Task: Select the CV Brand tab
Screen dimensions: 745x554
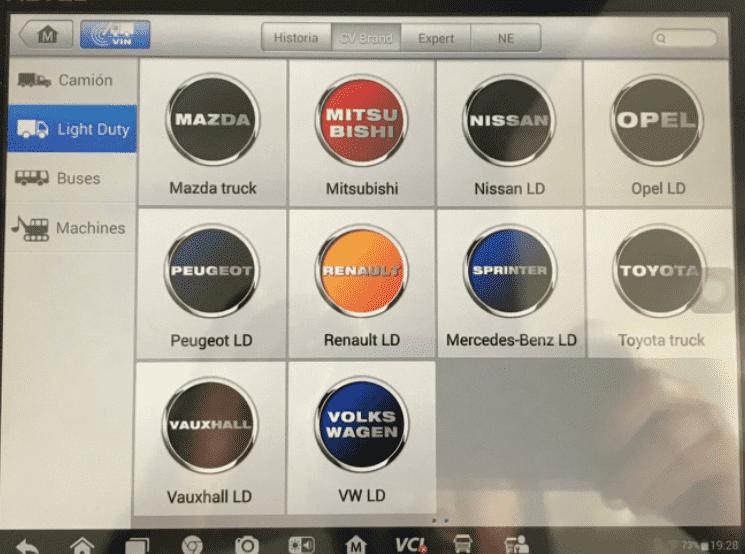Action: (x=366, y=38)
